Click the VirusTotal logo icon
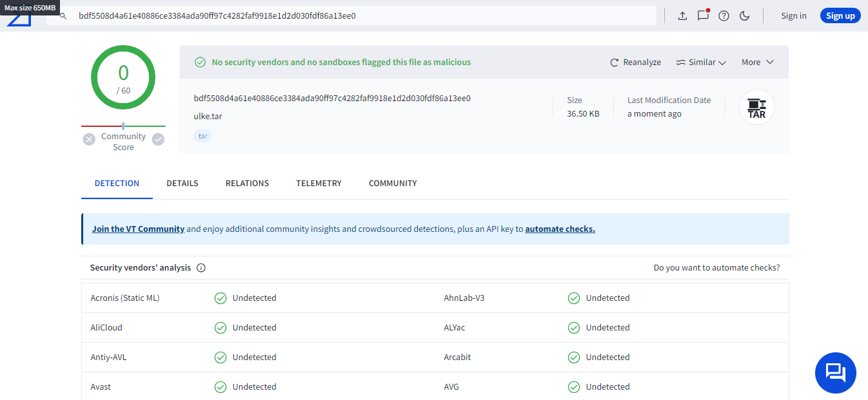 (x=19, y=20)
